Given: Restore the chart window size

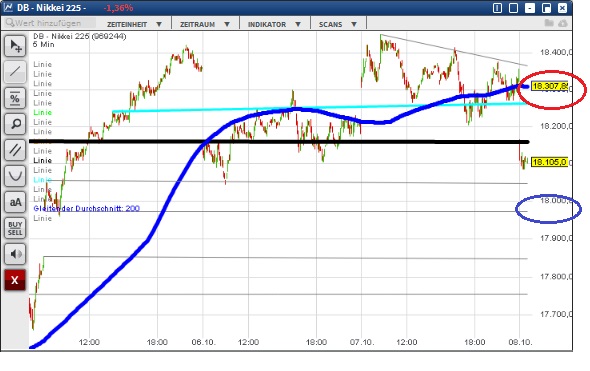Looking at the screenshot, I should click(546, 8).
